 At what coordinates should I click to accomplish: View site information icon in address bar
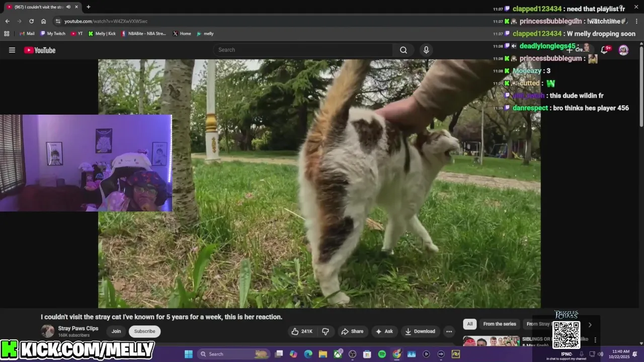58,21
